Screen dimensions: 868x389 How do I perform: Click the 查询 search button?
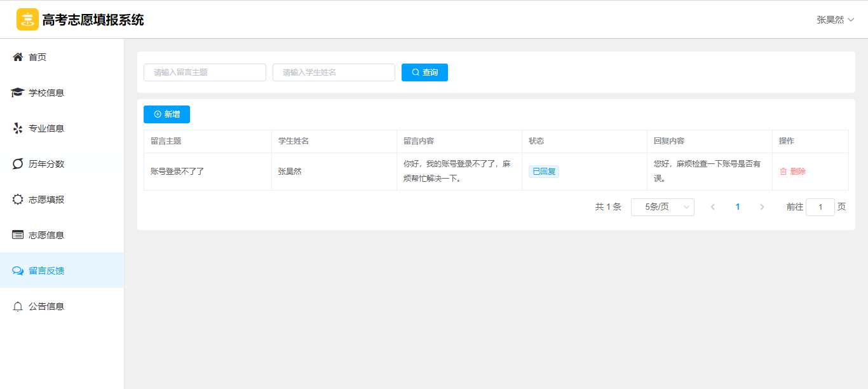point(424,72)
